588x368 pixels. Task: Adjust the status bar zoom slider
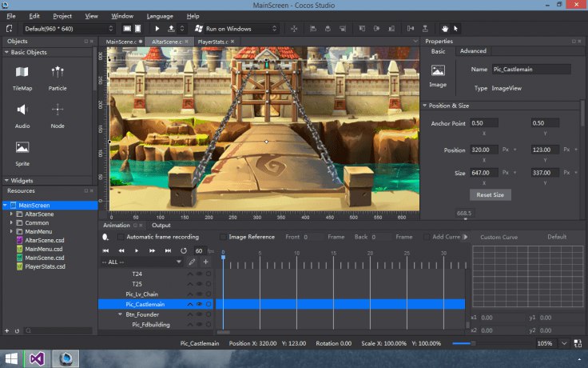[474, 343]
